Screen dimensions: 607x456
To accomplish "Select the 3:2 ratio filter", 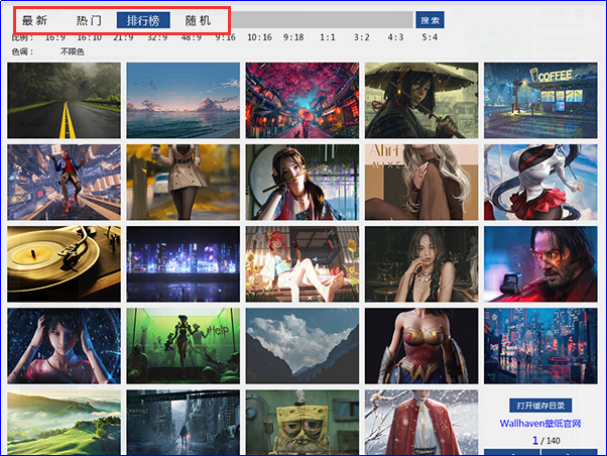I will 362,38.
